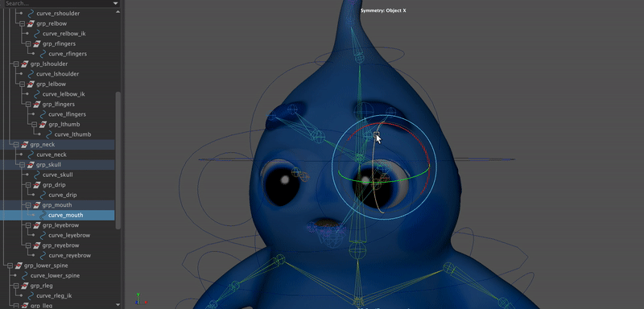Collapse the grp_lshoulder tree node
This screenshot has width=644, height=309.
coord(16,64)
